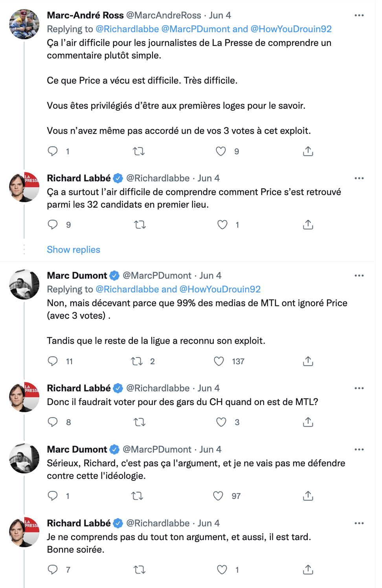Open more menu on Bonne soirée tweet
This screenshot has height=588, width=382.
coord(359,523)
